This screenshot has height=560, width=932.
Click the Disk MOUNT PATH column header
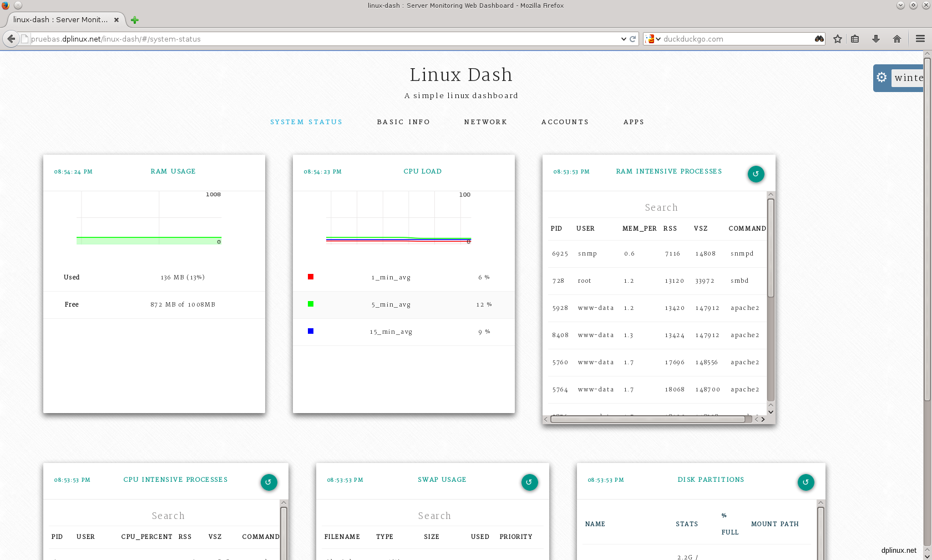click(x=775, y=524)
